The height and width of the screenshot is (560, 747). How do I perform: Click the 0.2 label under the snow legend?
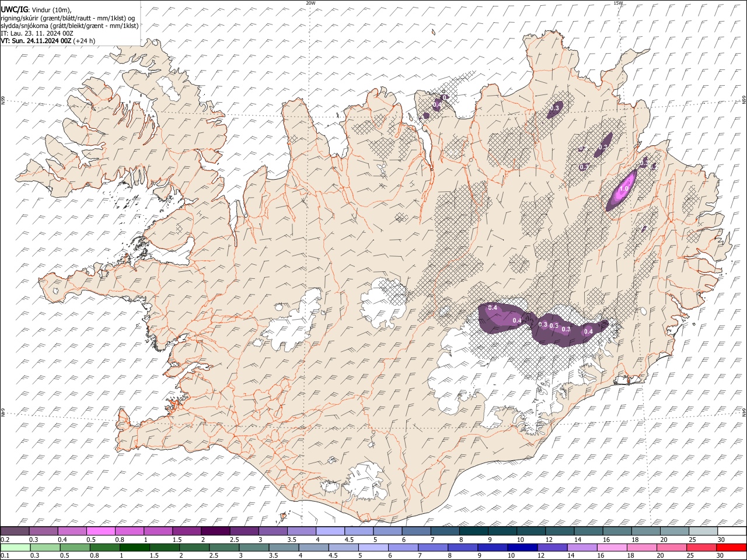(5, 540)
